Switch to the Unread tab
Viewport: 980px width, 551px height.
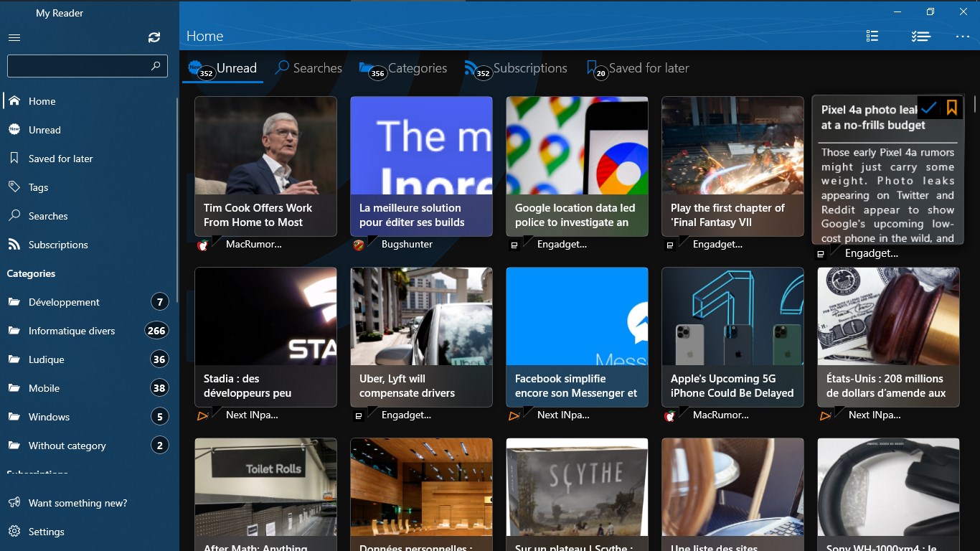pos(222,68)
